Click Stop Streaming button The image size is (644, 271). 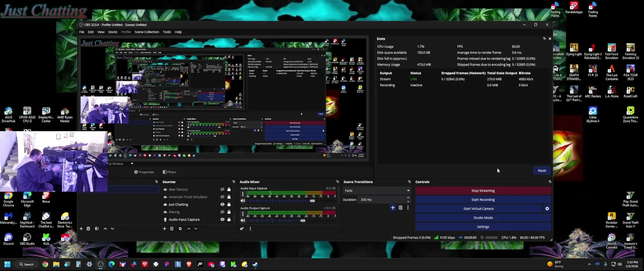click(x=483, y=190)
